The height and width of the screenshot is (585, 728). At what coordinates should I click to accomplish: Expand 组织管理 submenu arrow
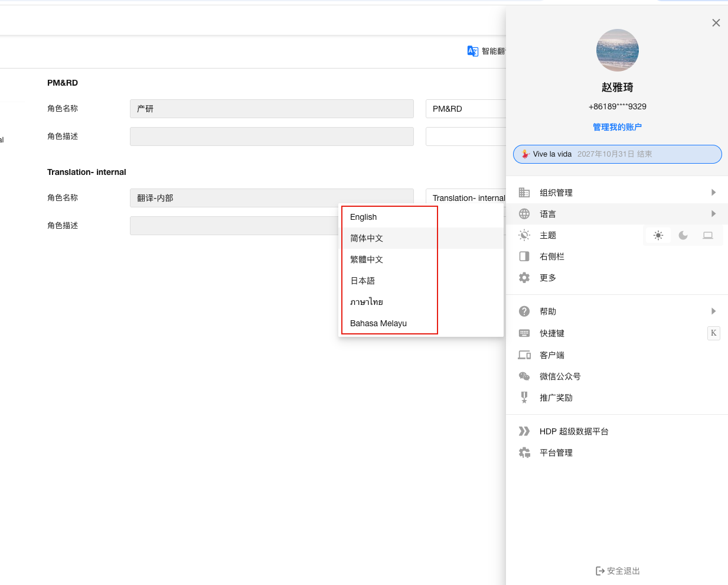pos(714,193)
